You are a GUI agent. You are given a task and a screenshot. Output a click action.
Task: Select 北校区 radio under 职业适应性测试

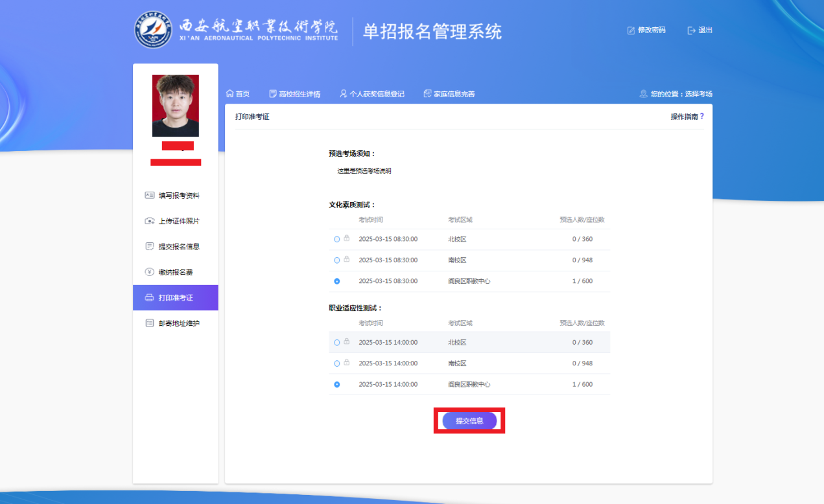[336, 343]
